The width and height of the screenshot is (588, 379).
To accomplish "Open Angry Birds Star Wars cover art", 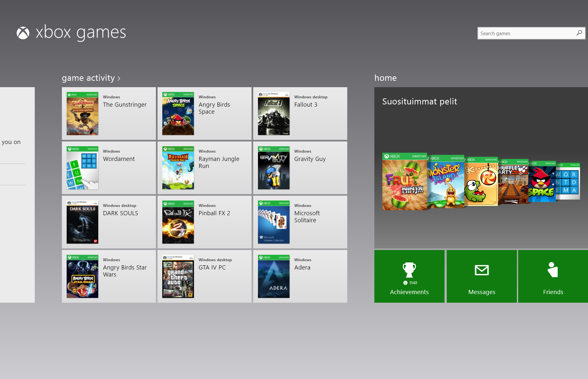I will (82, 277).
